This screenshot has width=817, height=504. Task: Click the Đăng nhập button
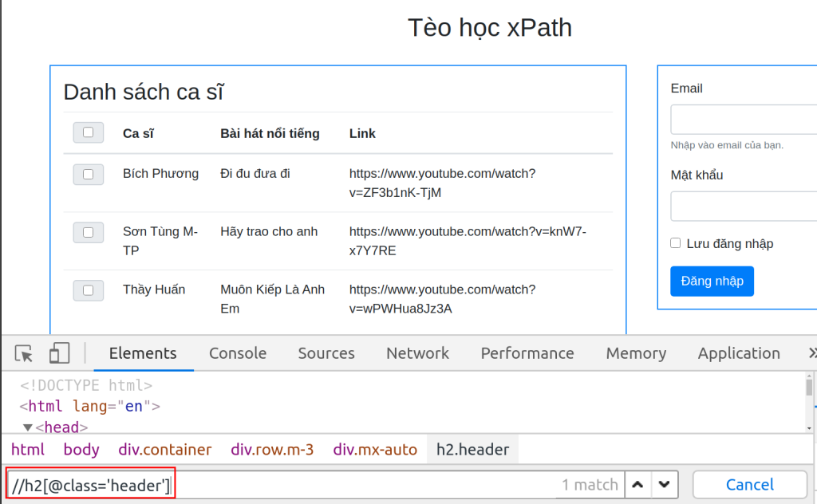pos(712,282)
